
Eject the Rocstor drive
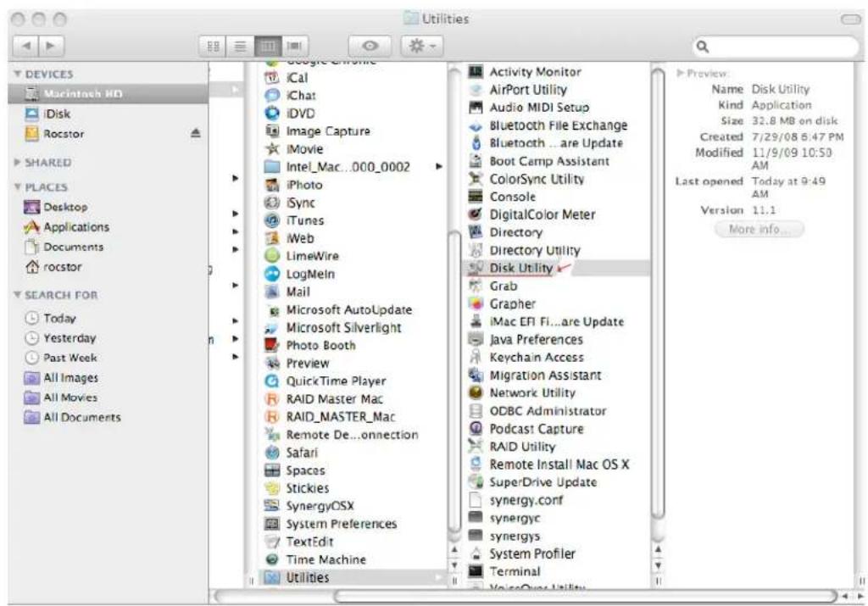[196, 133]
